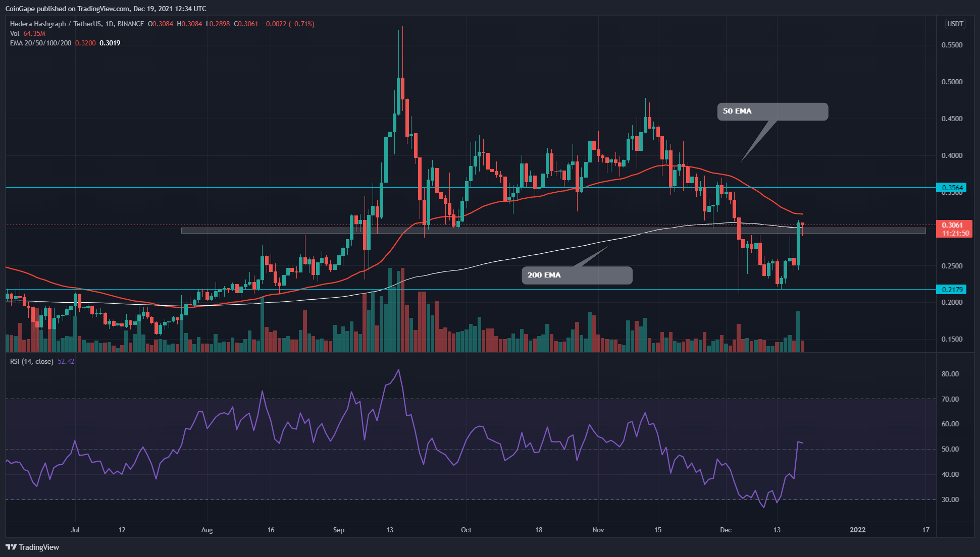
Task: Click the 0.2500 price axis label
Action: pyautogui.click(x=952, y=266)
